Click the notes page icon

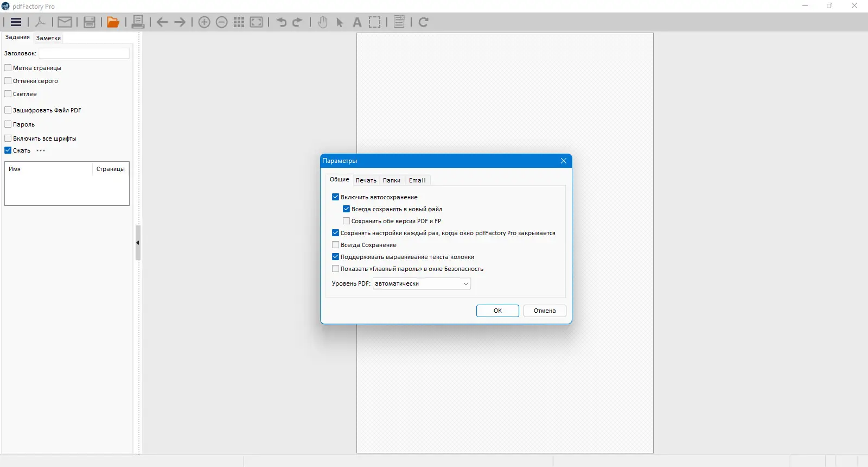coord(399,22)
